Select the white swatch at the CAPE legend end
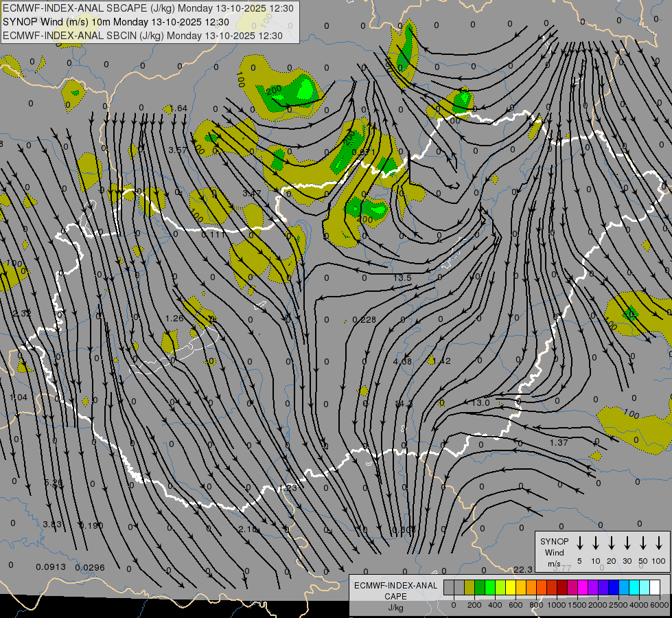Screen dimensions: 672x618 655,587
